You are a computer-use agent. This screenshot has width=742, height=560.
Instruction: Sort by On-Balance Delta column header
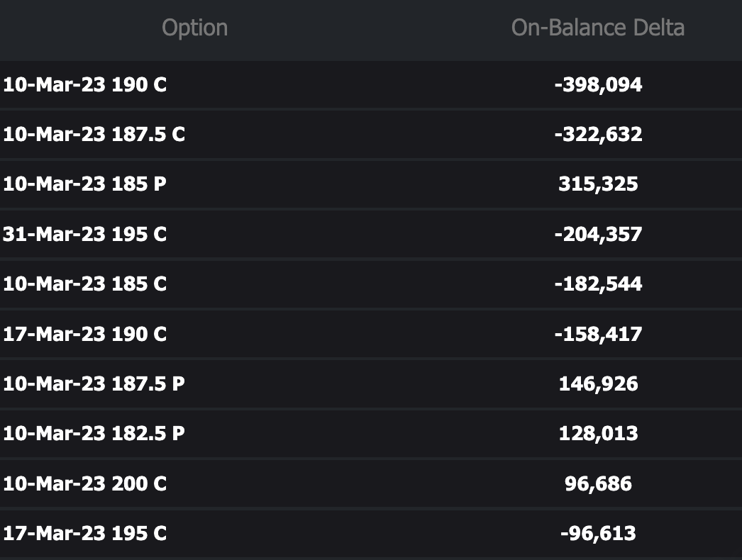pos(597,28)
